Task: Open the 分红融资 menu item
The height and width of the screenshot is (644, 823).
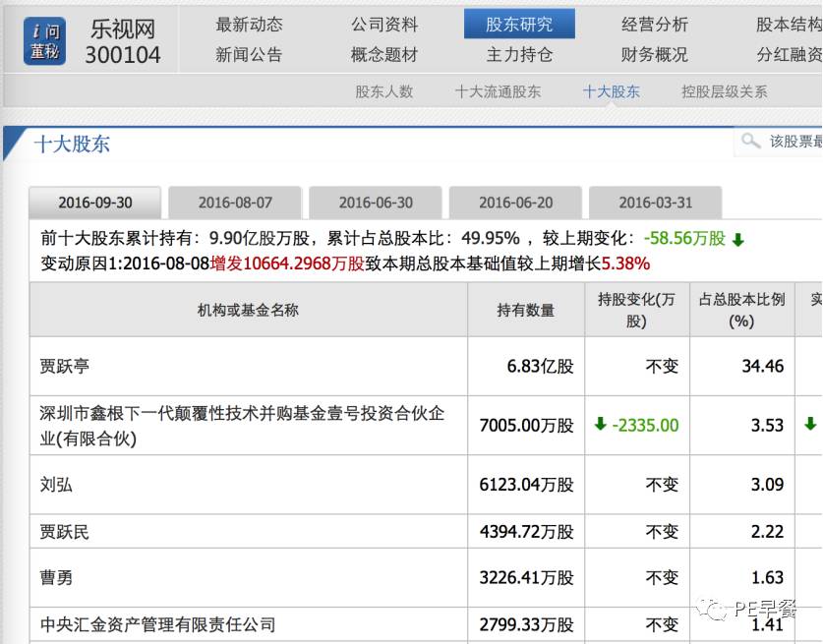Action: pos(789,55)
